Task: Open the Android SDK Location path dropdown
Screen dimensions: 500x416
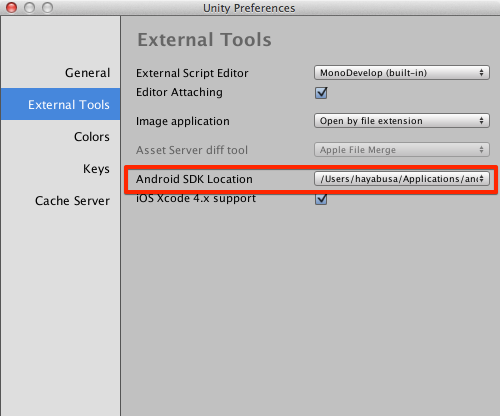Action: (402, 179)
